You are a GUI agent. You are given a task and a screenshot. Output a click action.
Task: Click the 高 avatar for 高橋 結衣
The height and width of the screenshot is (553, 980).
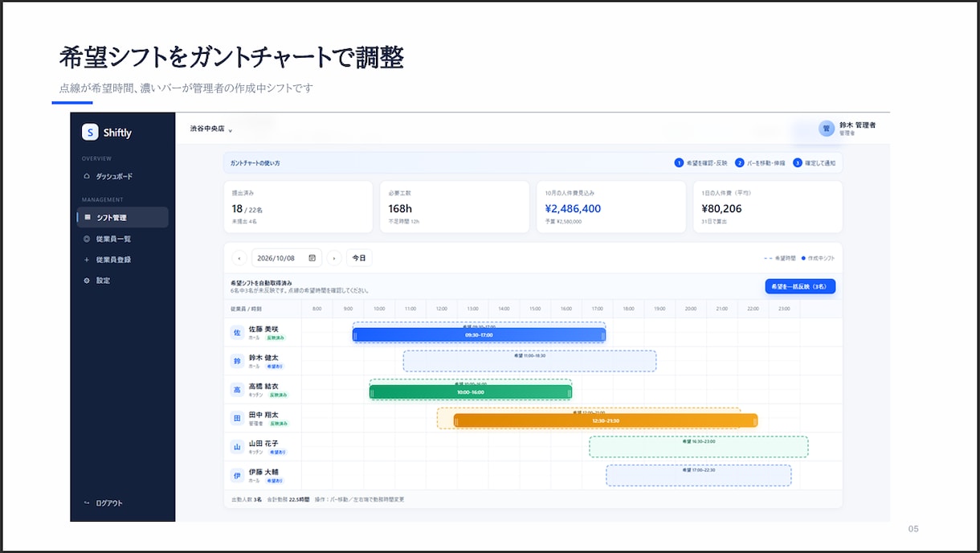(x=237, y=390)
